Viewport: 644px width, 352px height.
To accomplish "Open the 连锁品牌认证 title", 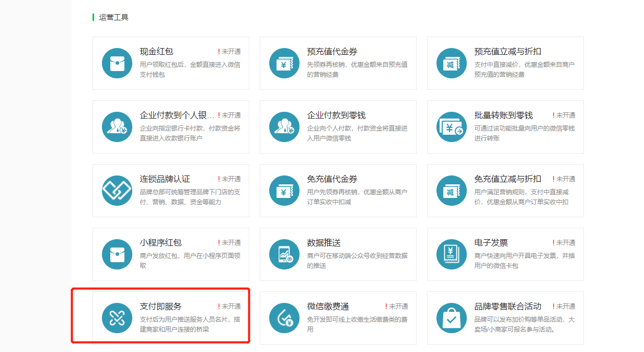I will [165, 179].
